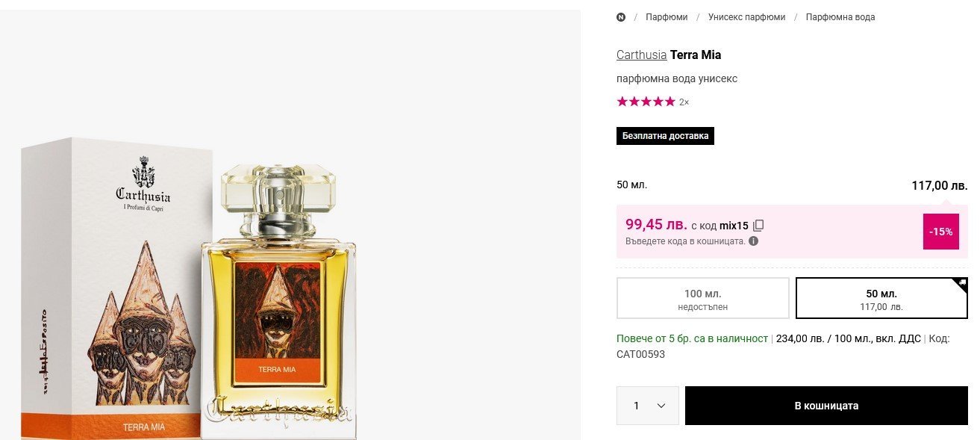Open the Carthusia brand link
This screenshot has height=440, width=980.
click(641, 55)
